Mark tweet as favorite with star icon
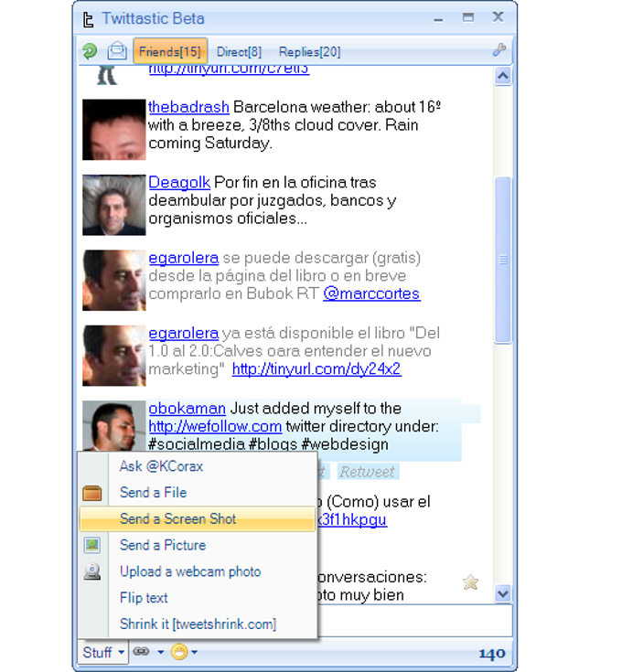Image resolution: width=622 pixels, height=672 pixels. tap(471, 582)
